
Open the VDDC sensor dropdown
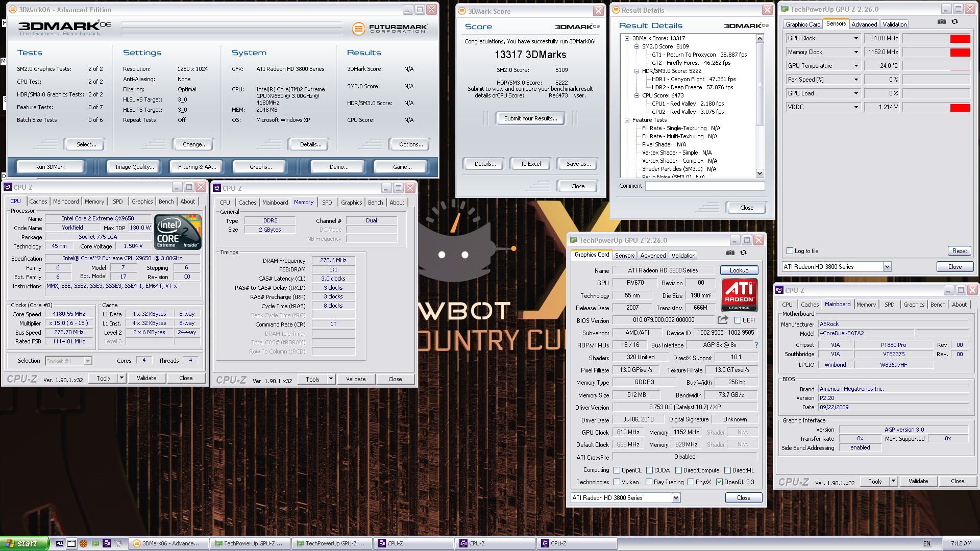point(856,107)
